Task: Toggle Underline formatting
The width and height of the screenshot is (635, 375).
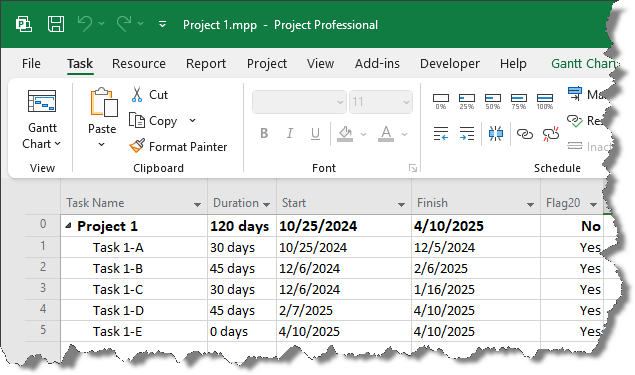Action: click(315, 133)
